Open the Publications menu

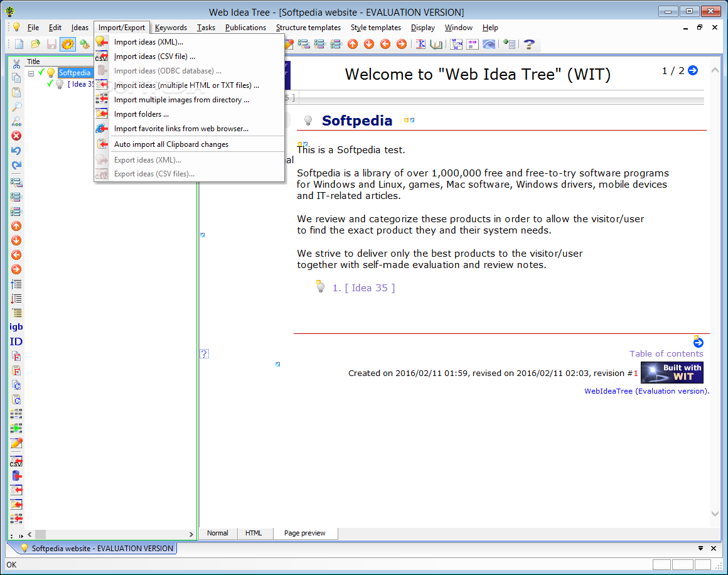pos(245,28)
